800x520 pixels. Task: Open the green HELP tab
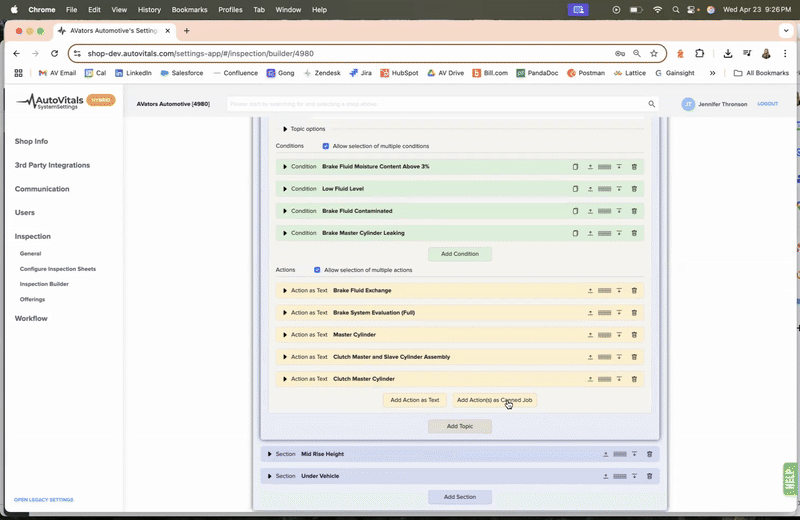click(x=790, y=479)
